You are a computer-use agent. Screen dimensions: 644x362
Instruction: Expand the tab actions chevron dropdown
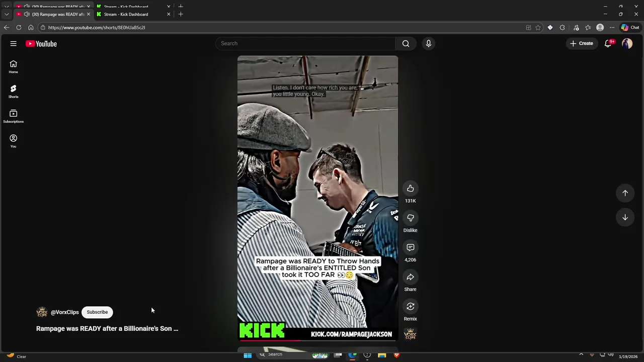(x=7, y=14)
